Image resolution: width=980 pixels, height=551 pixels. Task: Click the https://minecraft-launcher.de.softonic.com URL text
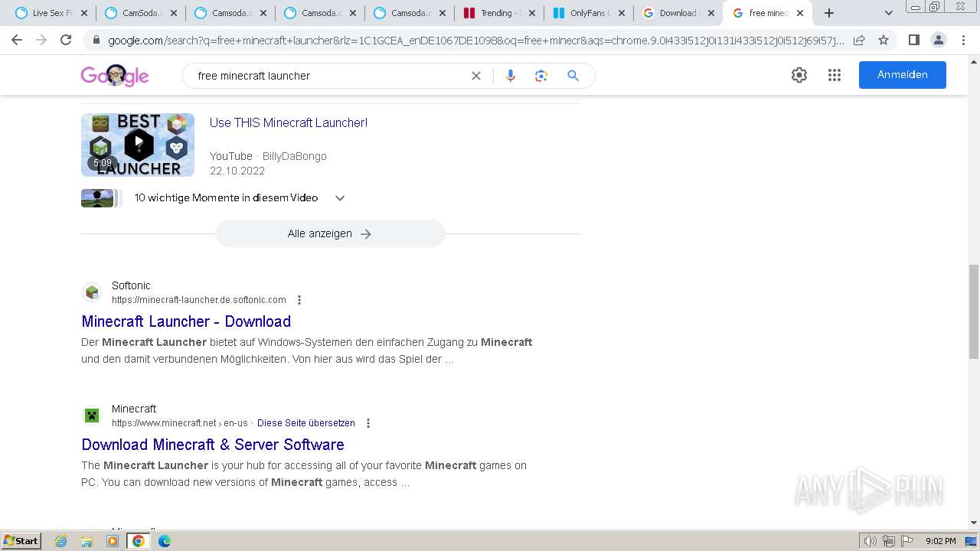tap(199, 300)
